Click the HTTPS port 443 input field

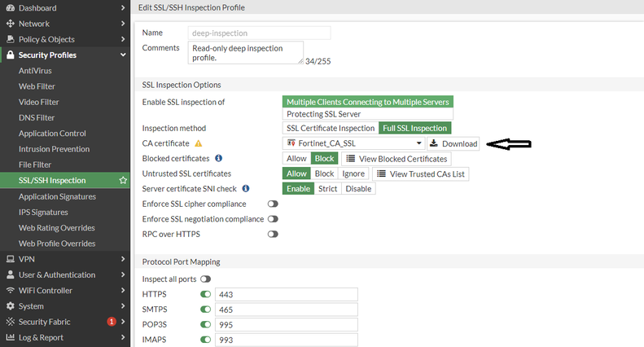pos(287,294)
